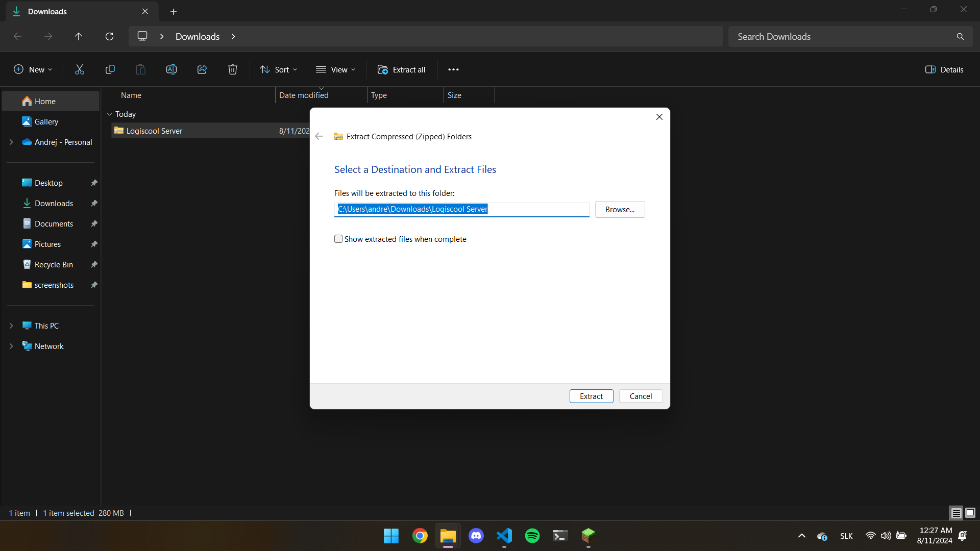Screen dimensions: 980x551
Task: Open Discord from taskbar
Action: coord(476,536)
